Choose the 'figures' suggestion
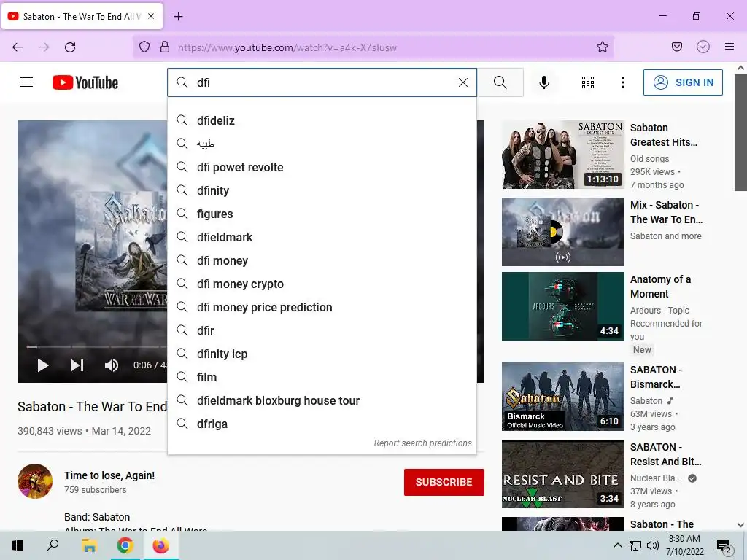 [x=322, y=214]
